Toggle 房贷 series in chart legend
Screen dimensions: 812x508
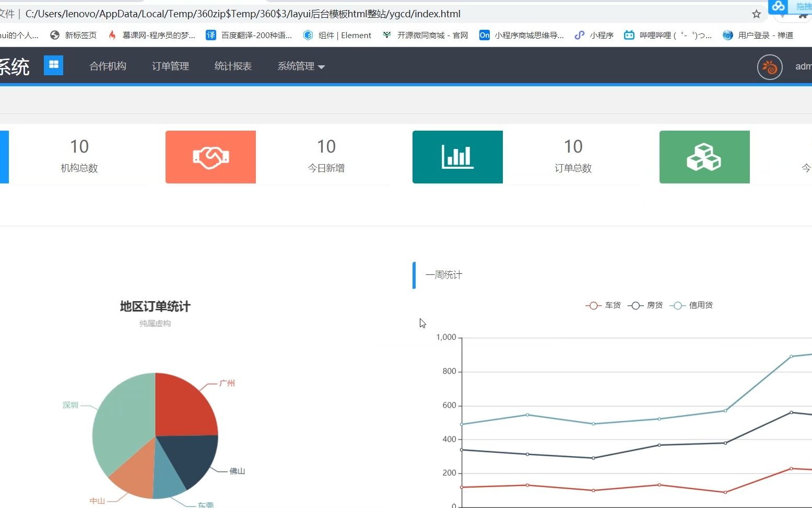(645, 305)
